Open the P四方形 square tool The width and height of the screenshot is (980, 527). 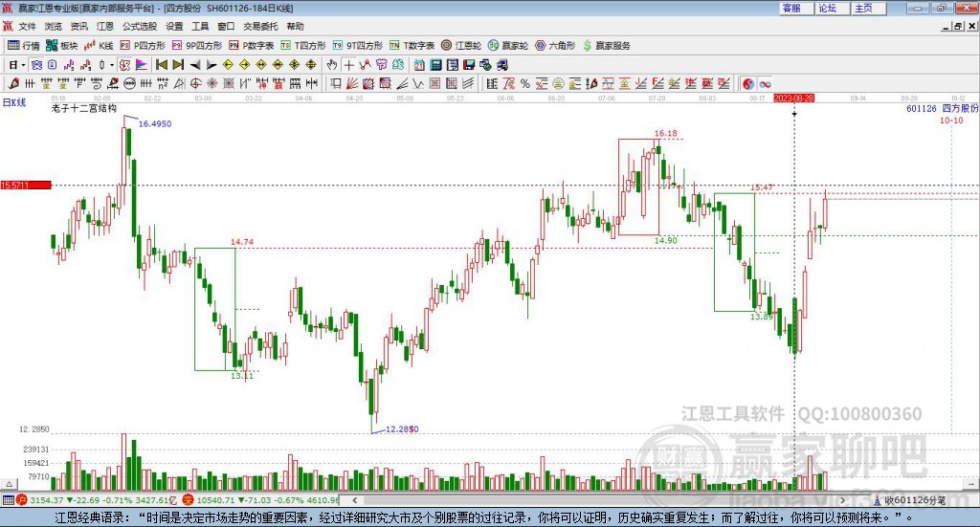[143, 46]
